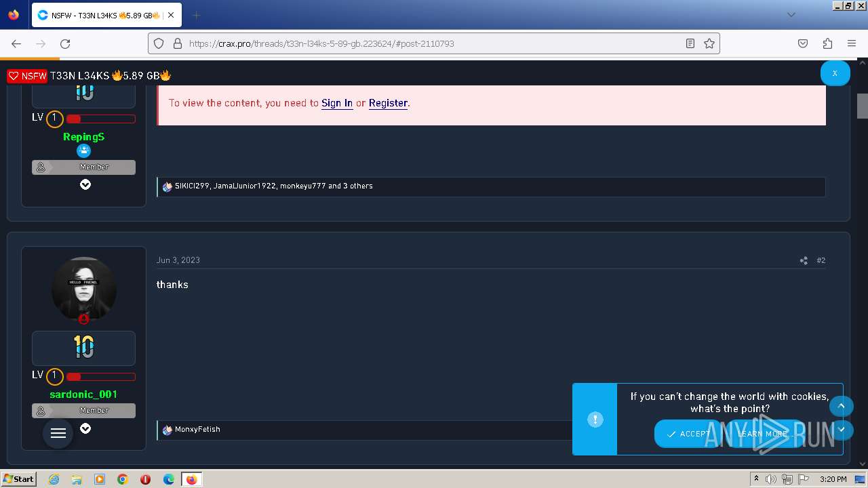Viewport: 868px width, 488px height.
Task: Click the red NSFW label badge
Action: point(27,76)
